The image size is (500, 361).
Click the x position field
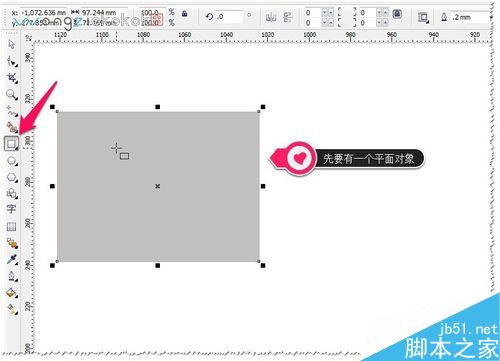44,13
